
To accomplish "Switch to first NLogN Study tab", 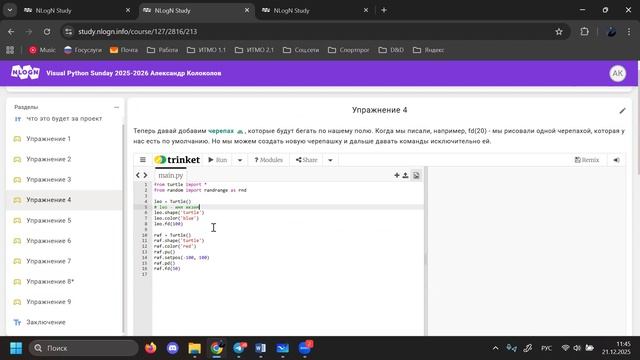I will (x=77, y=11).
